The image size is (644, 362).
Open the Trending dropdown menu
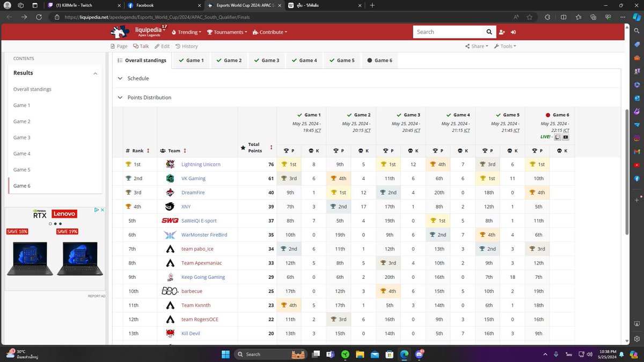click(187, 32)
